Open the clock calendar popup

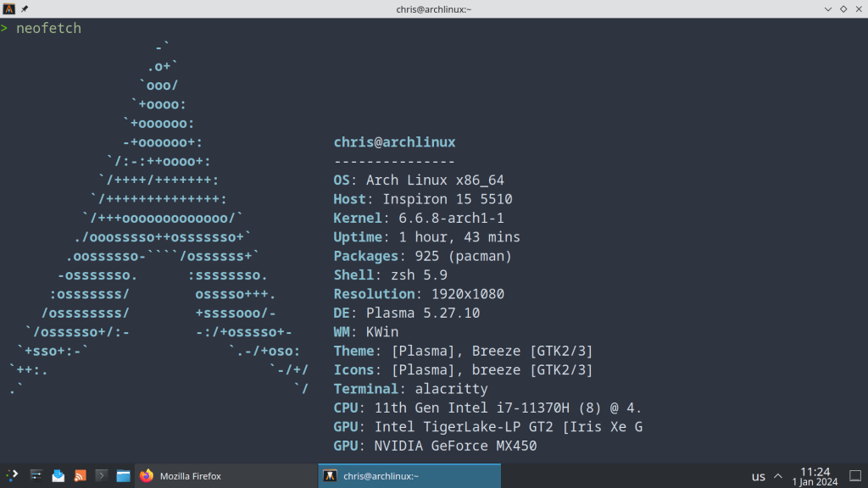(815, 476)
